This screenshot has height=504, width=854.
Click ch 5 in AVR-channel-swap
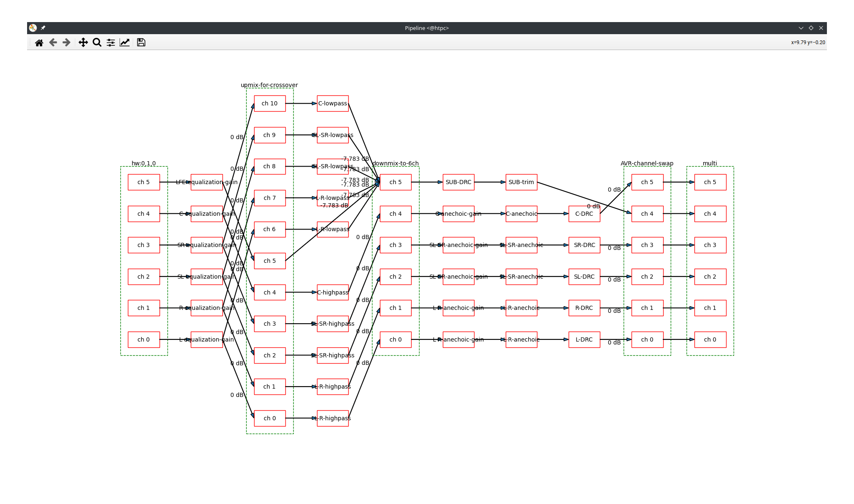[x=647, y=182]
